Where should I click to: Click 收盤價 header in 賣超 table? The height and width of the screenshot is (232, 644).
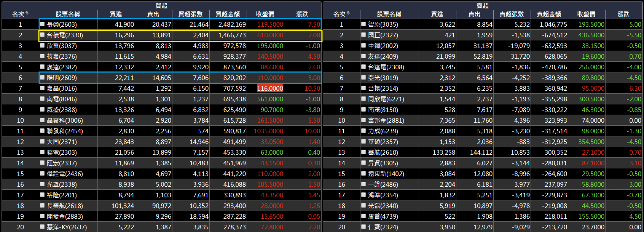[x=586, y=14]
